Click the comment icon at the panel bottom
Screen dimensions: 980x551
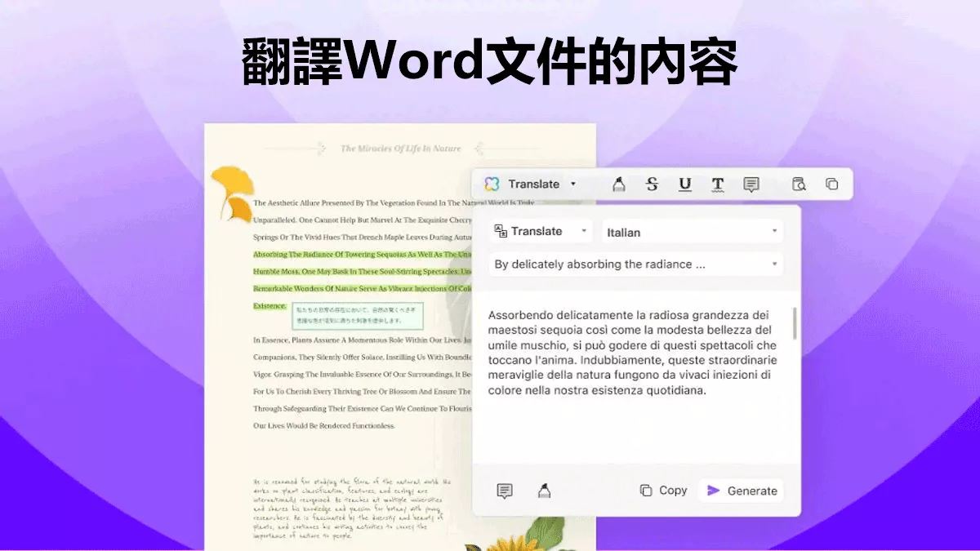pos(504,490)
